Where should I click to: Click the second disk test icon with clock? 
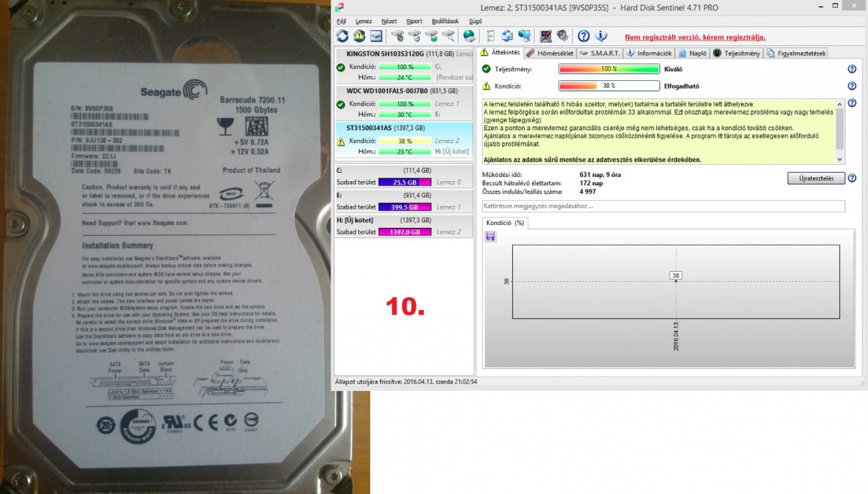(414, 36)
